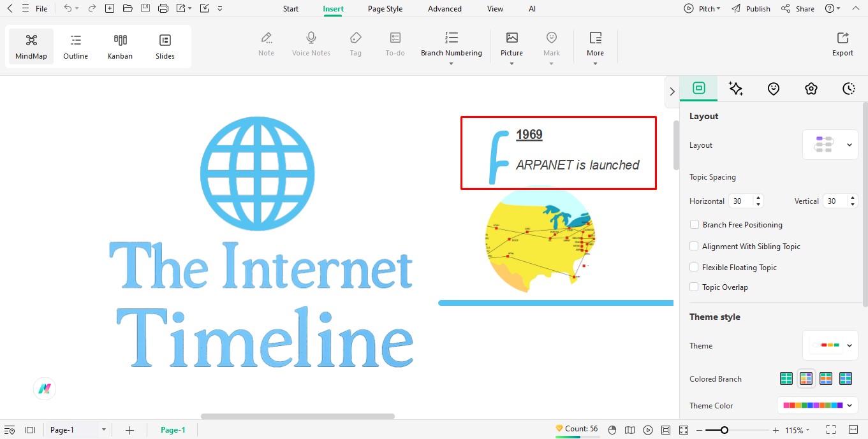Enable Flexible Floating Topic
Screen dimensions: 868x439
point(695,267)
